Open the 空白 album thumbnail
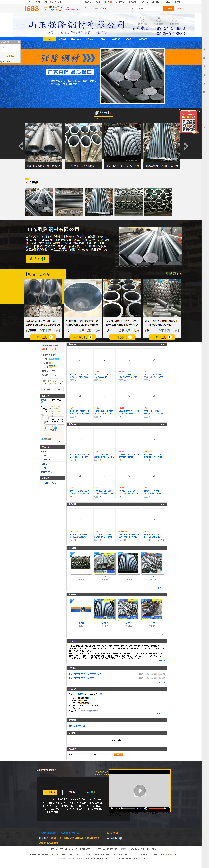 [x=81, y=563]
